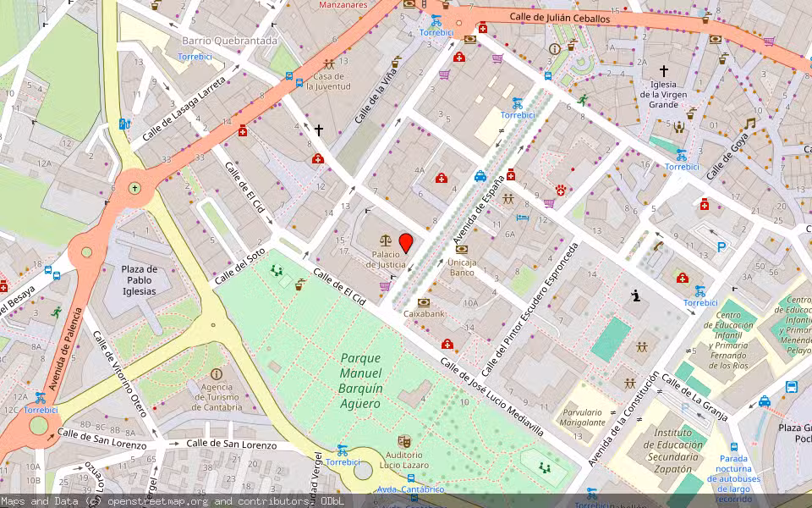Select the Parada nocturna bus stop icon

tap(734, 447)
